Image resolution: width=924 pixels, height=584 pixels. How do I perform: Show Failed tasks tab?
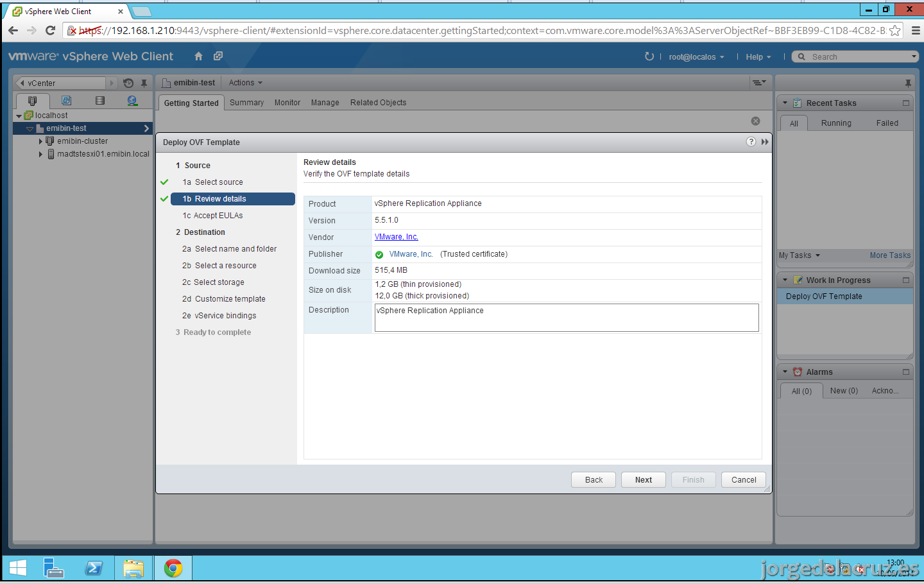click(887, 123)
